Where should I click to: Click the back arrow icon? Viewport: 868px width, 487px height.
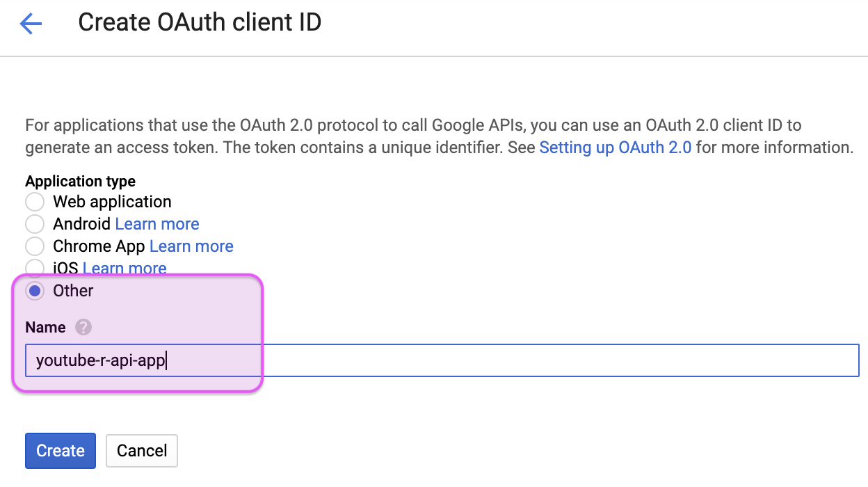pos(31,24)
